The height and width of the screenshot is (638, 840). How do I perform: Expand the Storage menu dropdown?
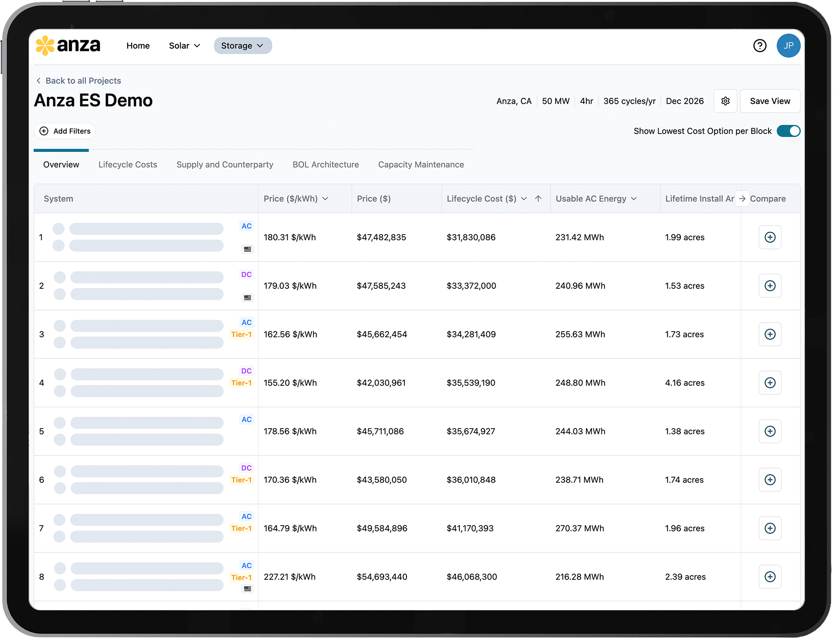coord(243,46)
